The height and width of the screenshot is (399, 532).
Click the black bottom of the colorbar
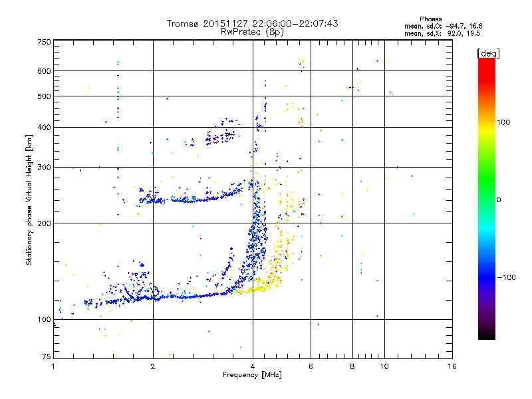tap(487, 334)
